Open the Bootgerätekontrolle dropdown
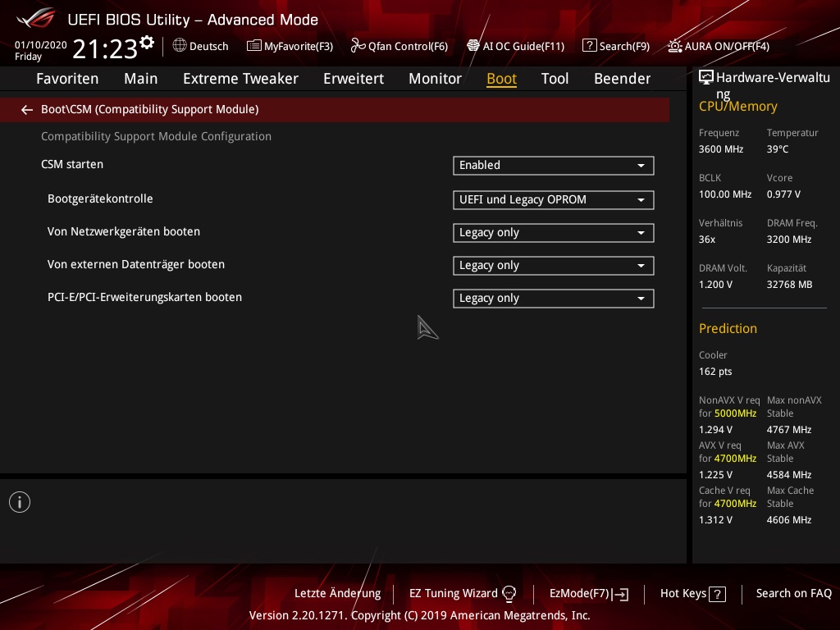The image size is (840, 630). click(x=554, y=200)
